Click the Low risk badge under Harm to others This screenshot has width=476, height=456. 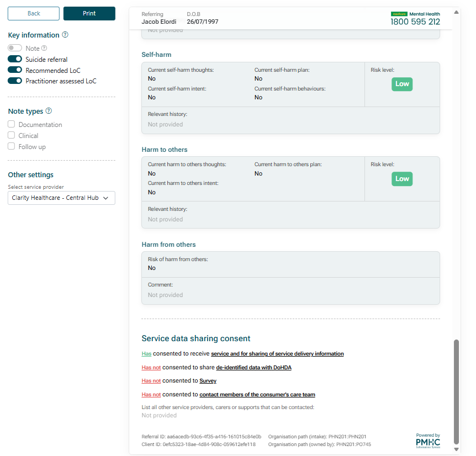point(402,179)
